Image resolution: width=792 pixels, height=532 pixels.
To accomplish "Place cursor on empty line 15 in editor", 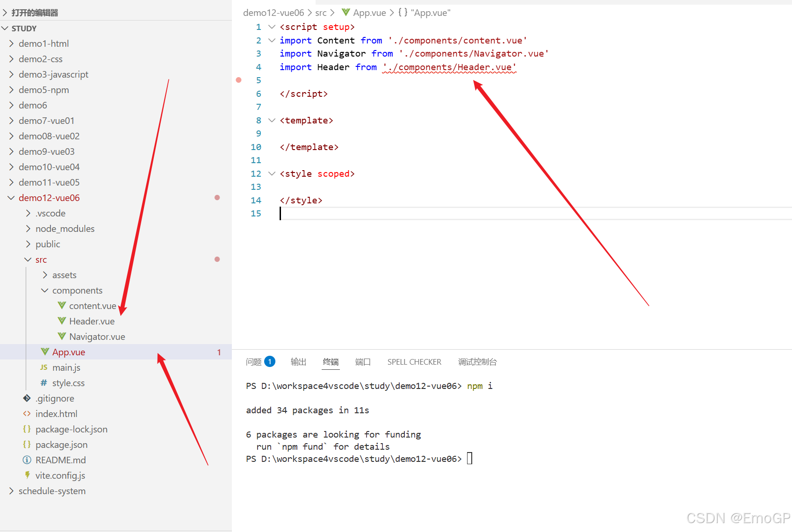I will (535, 214).
